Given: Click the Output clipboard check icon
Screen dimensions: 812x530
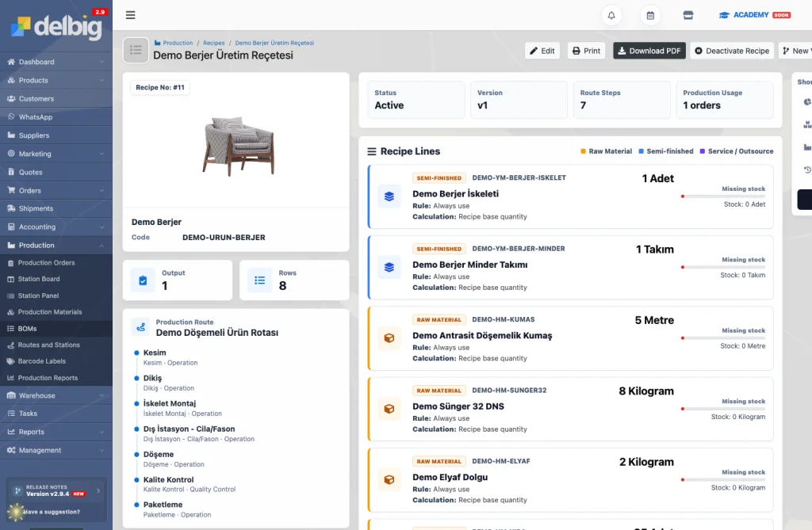Looking at the screenshot, I should click(x=143, y=280).
